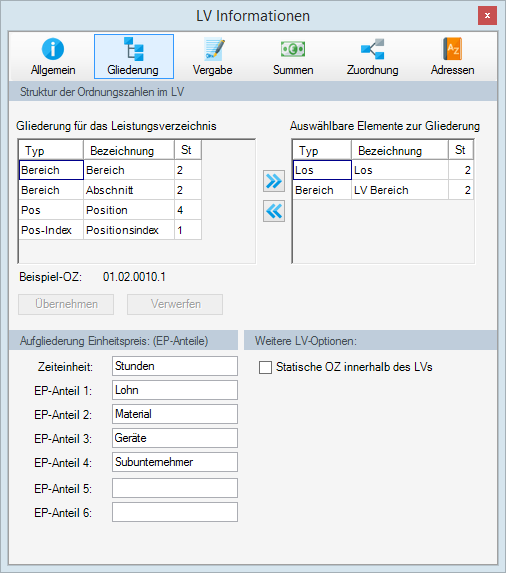Click the Beispiel-OZ value 01.02.0010.1
Viewport: 506px width, 573px height.
[134, 277]
